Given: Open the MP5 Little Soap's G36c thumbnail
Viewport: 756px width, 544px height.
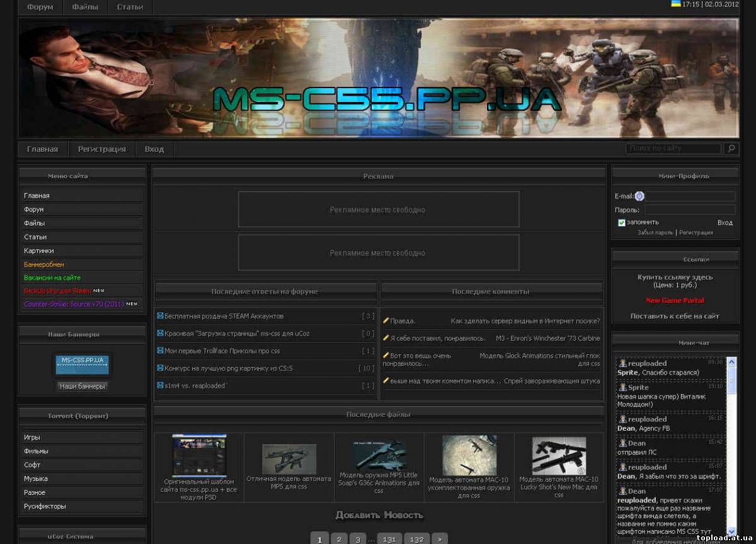Looking at the screenshot, I should point(379,455).
